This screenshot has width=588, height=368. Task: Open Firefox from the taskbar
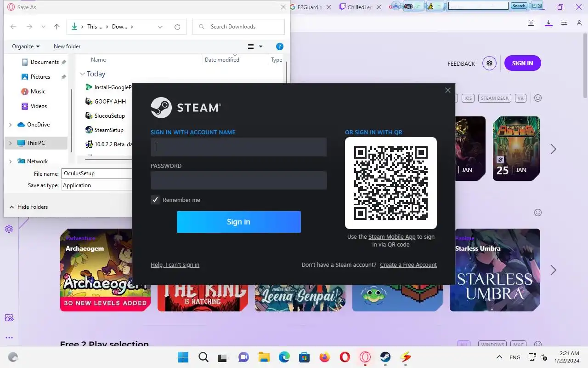pyautogui.click(x=325, y=357)
